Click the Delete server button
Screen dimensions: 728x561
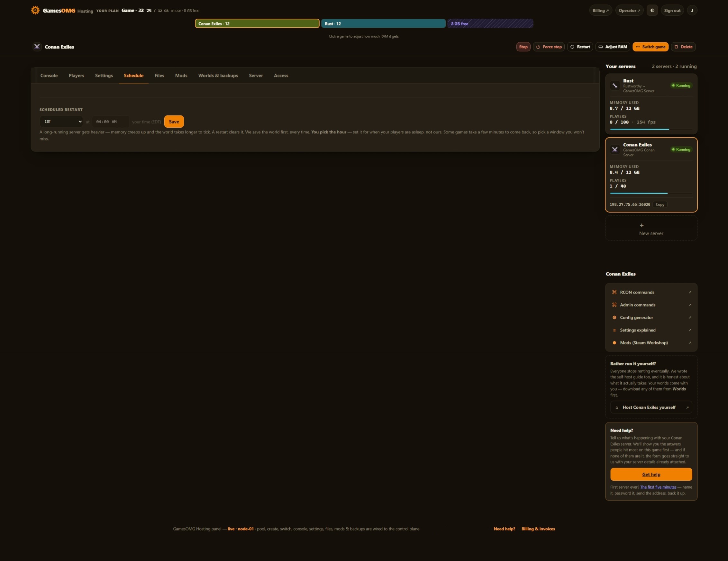pyautogui.click(x=683, y=47)
